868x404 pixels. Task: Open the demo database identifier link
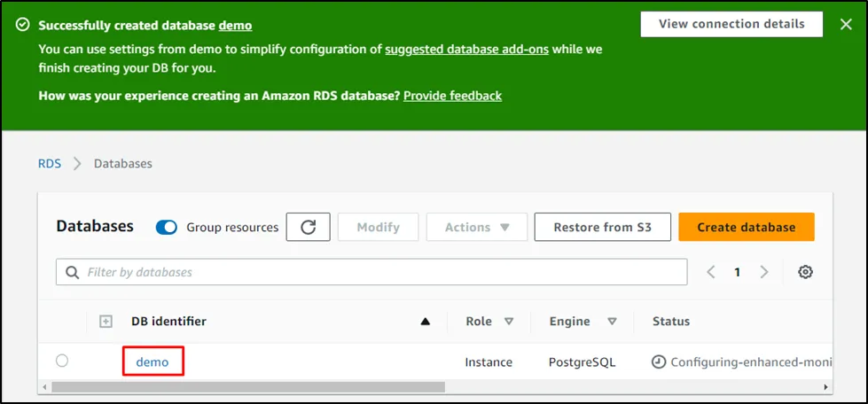[152, 361]
